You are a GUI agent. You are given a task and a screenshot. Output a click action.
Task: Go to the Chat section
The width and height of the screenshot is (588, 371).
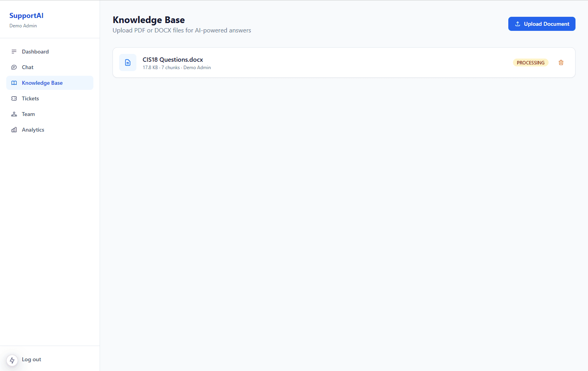(50, 67)
